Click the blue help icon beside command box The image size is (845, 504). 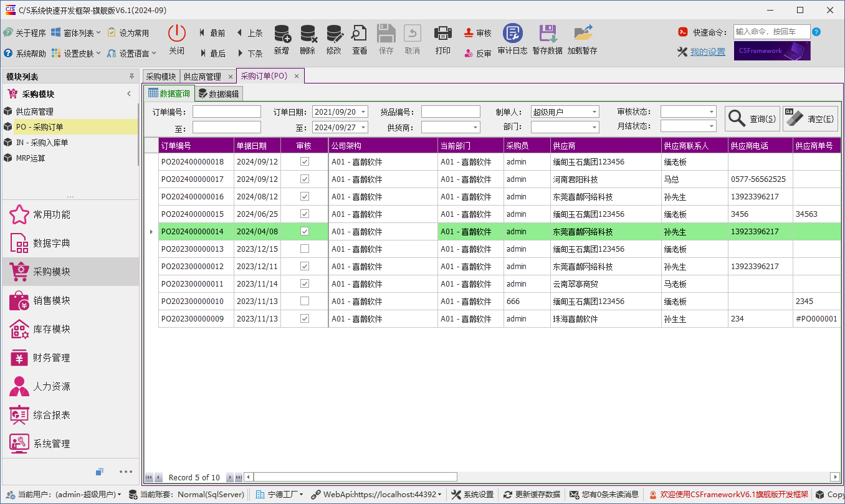[816, 32]
